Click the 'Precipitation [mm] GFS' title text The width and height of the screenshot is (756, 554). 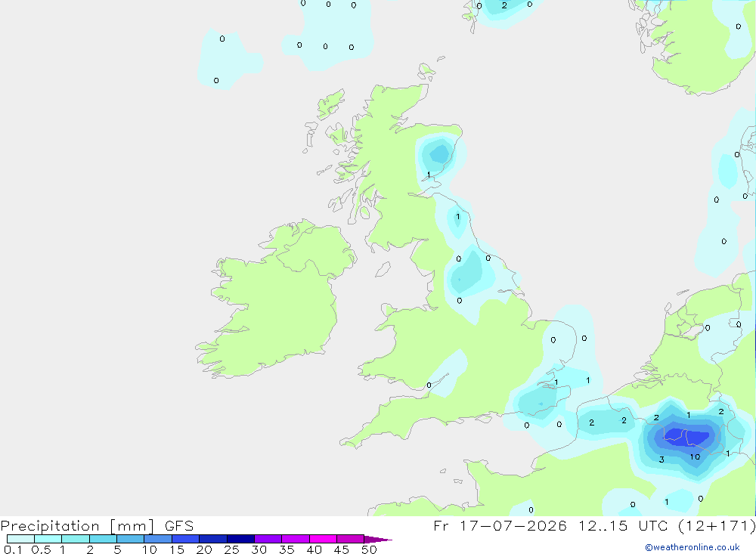point(97,525)
